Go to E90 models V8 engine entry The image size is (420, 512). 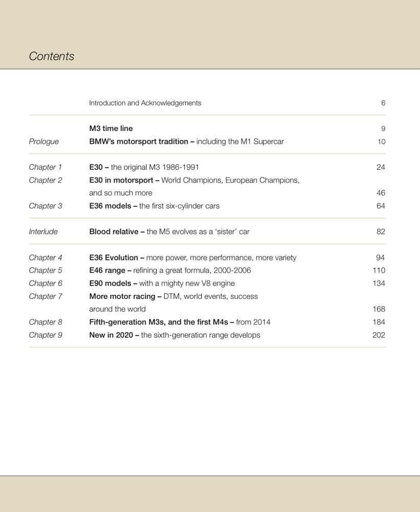click(162, 283)
